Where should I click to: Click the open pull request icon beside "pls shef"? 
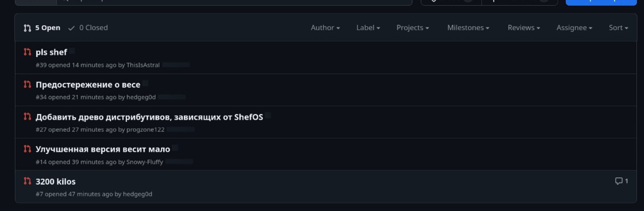tap(27, 52)
